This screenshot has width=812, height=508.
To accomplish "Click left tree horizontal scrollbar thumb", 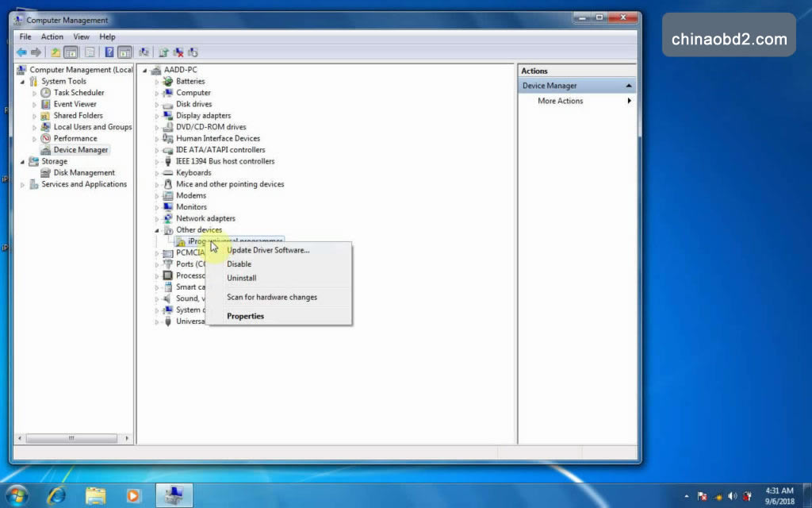I will click(x=71, y=438).
